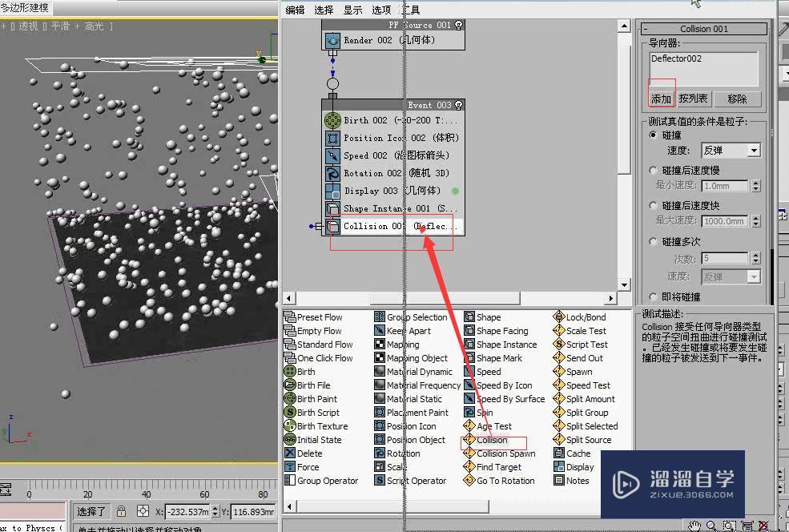The image size is (789, 532).
Task: Select the Script Test icon
Action: tap(558, 345)
